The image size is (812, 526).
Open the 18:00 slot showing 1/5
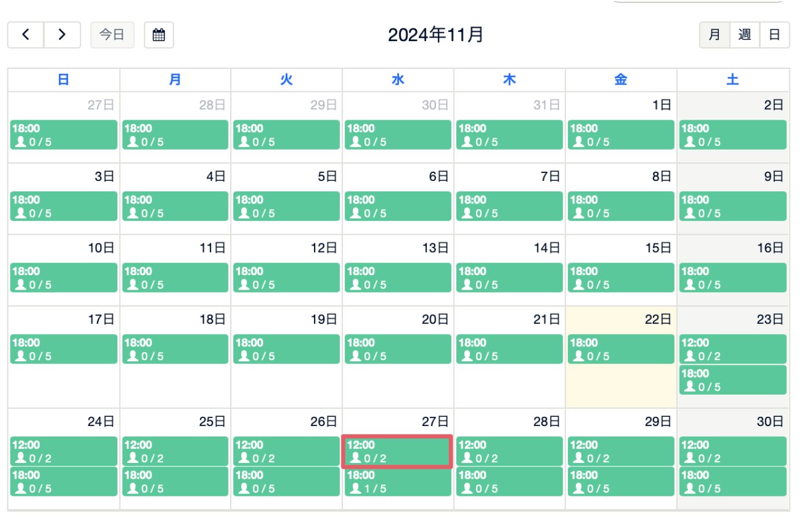(397, 481)
